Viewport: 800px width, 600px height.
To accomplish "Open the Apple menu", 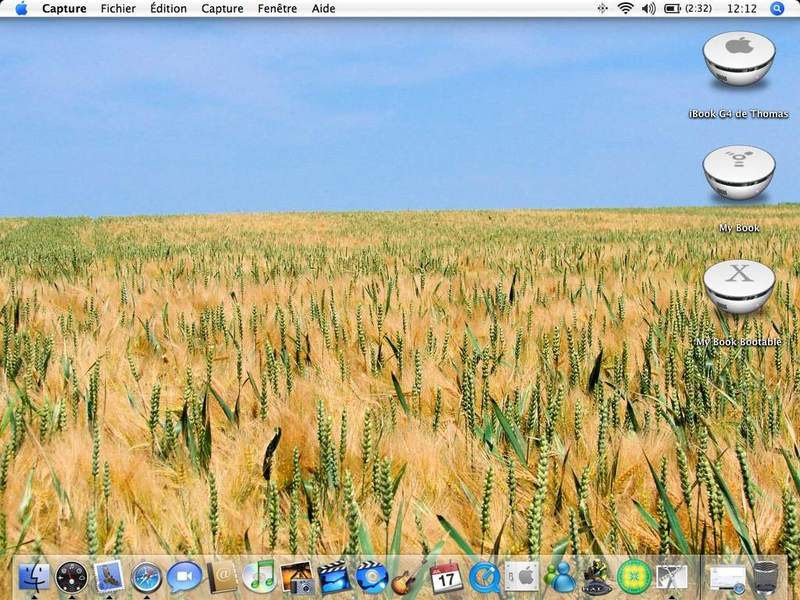I will [21, 9].
